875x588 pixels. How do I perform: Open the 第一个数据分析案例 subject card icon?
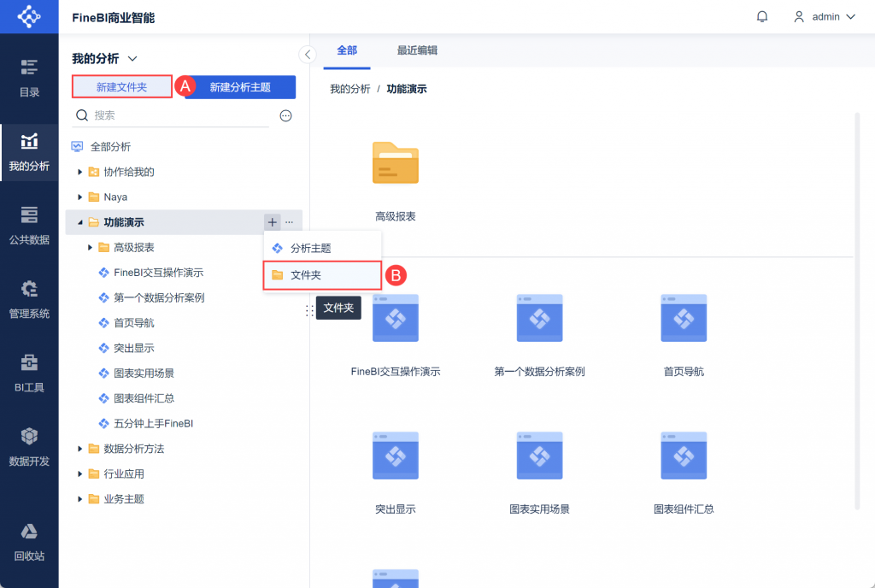[x=539, y=318]
